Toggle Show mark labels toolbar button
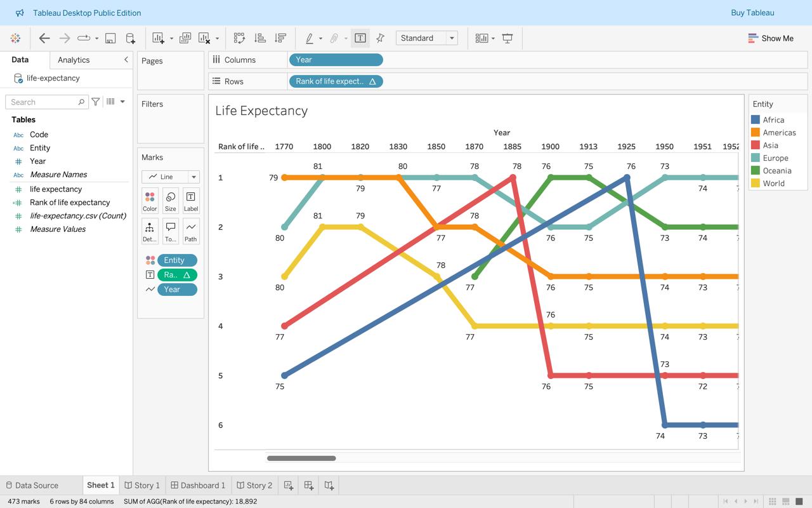Screen dimensions: 812x508 pos(360,38)
